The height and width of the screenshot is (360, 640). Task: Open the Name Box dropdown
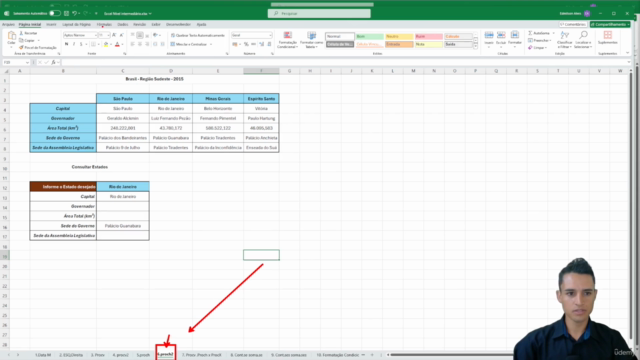click(27, 62)
